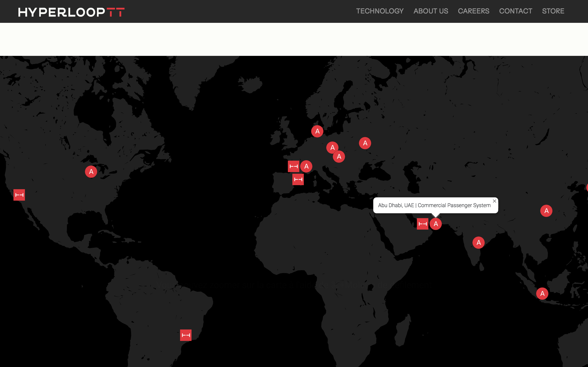Go to the Careers page
Viewport: 588px width, 367px height.
coord(473,11)
